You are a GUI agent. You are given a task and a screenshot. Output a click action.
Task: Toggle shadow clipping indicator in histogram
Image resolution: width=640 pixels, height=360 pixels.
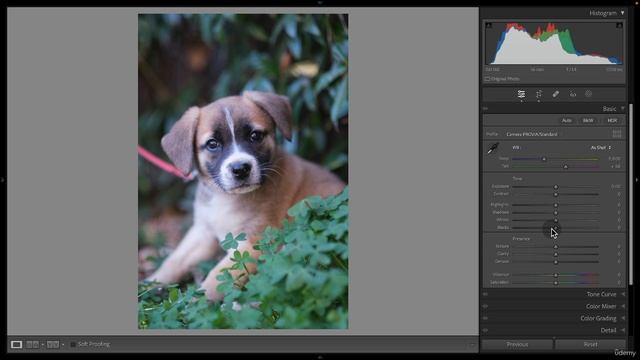pyautogui.click(x=489, y=25)
